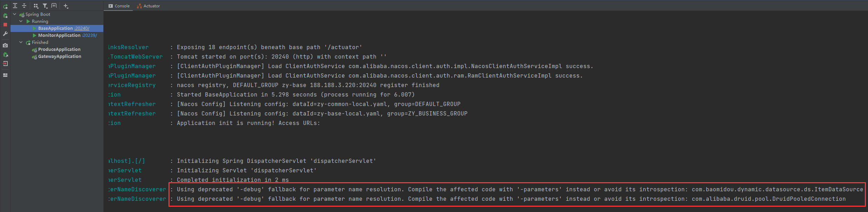Click the filter services funnel icon
Image resolution: width=868 pixels, height=212 pixels.
click(x=45, y=6)
